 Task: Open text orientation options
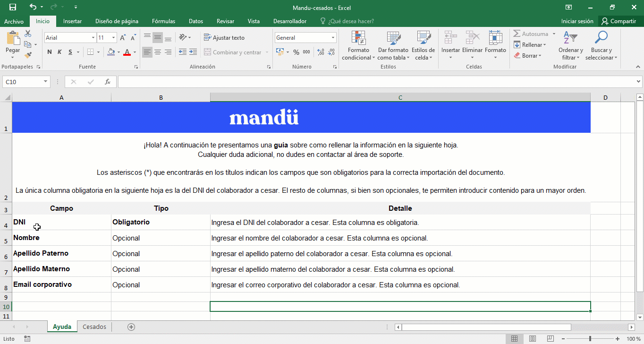(x=185, y=37)
